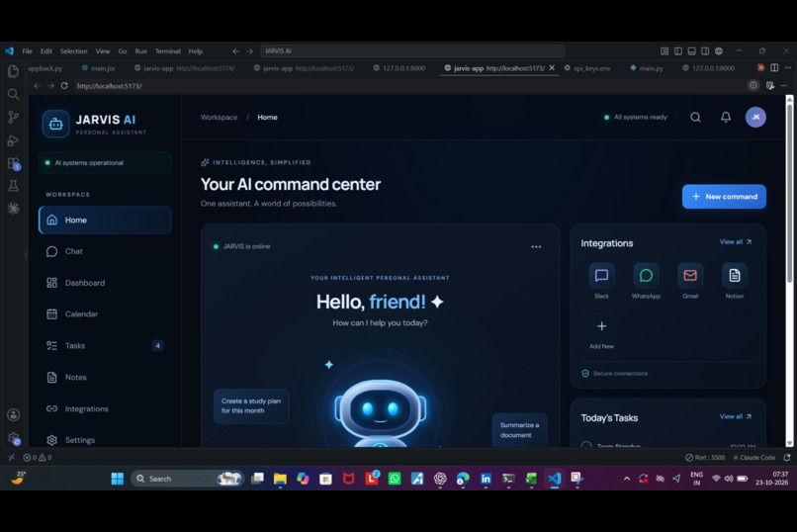This screenshot has height=532, width=797.
Task: Open the Testing flask view
Action: coord(13,186)
